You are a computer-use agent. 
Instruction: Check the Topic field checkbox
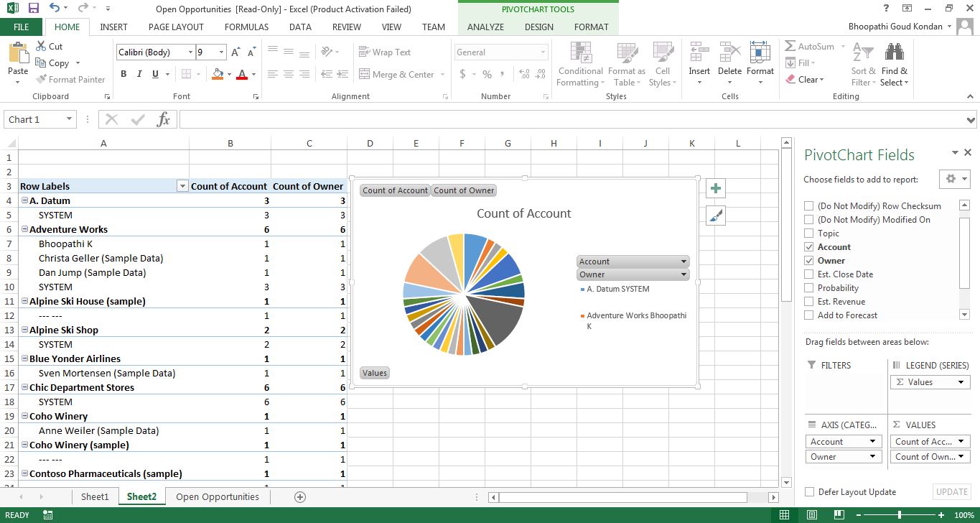[x=809, y=233]
